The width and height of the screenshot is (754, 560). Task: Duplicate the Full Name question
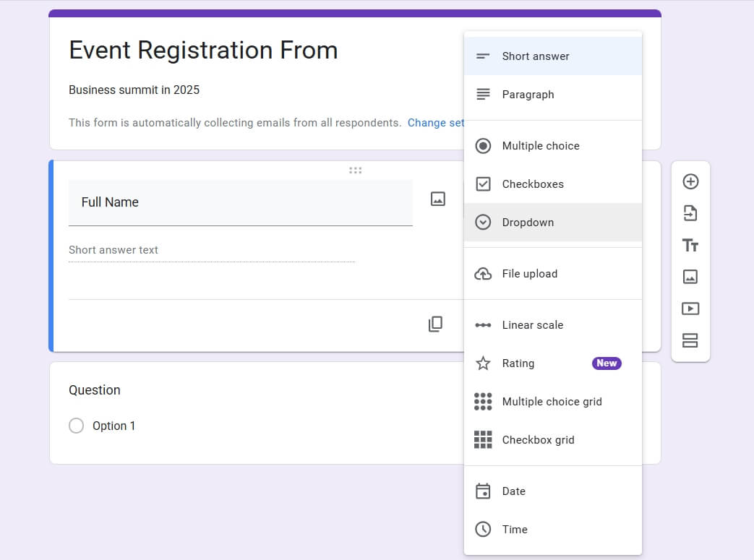click(x=435, y=324)
